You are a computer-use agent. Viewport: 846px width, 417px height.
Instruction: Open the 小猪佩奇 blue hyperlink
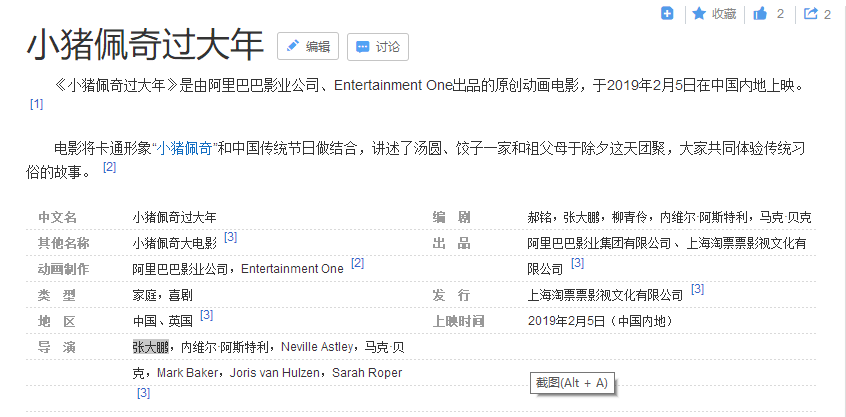pos(185,148)
